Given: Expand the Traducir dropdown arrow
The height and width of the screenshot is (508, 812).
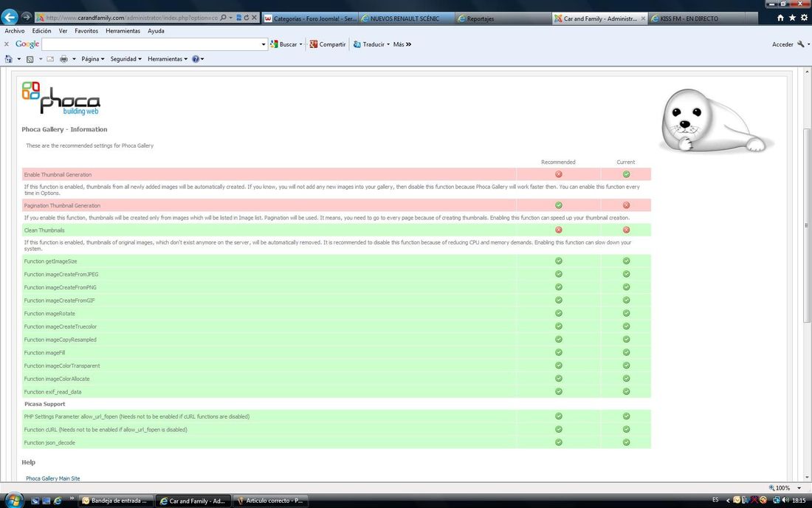Looking at the screenshot, I should tap(388, 44).
